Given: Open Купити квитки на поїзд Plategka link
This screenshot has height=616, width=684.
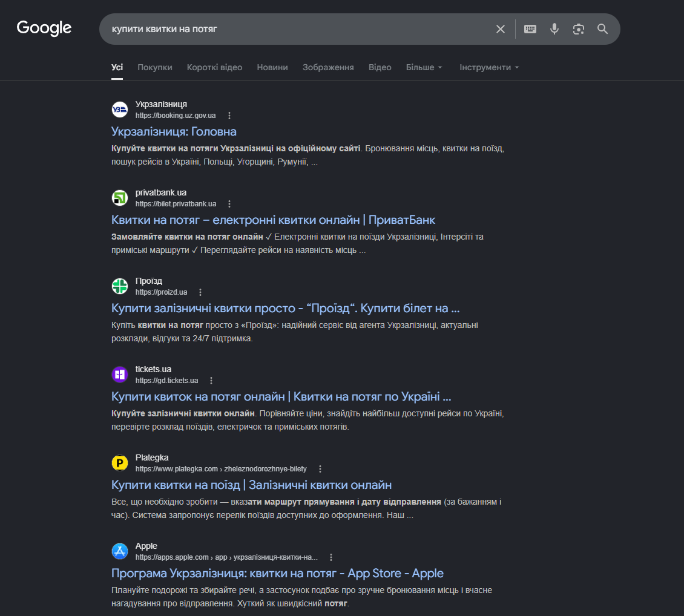Looking at the screenshot, I should (251, 485).
